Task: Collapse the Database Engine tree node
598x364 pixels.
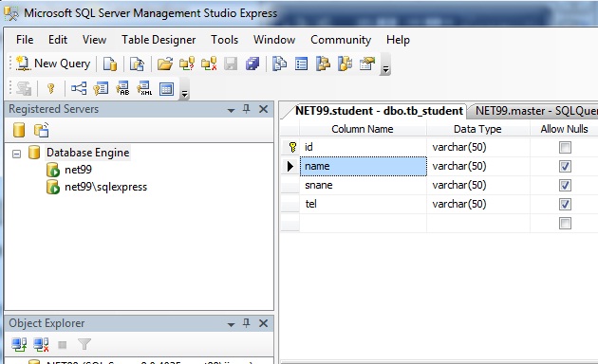Action: (16, 154)
